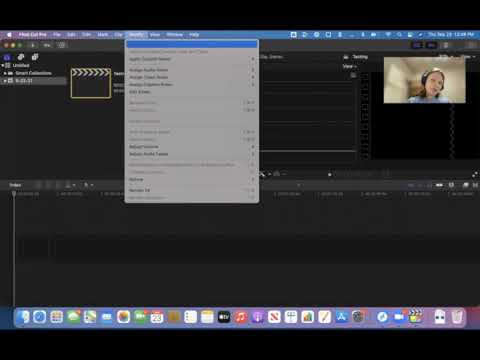Open the Photos and Audio sidebar
Image resolution: width=480 pixels, height=360 pixels.
[x=21, y=57]
